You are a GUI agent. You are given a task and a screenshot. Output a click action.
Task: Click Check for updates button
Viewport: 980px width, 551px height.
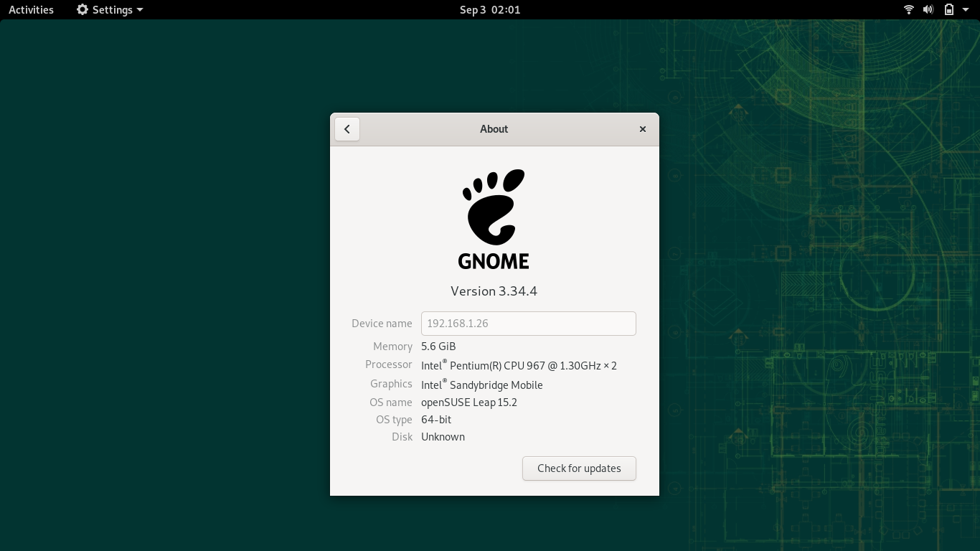(x=579, y=468)
